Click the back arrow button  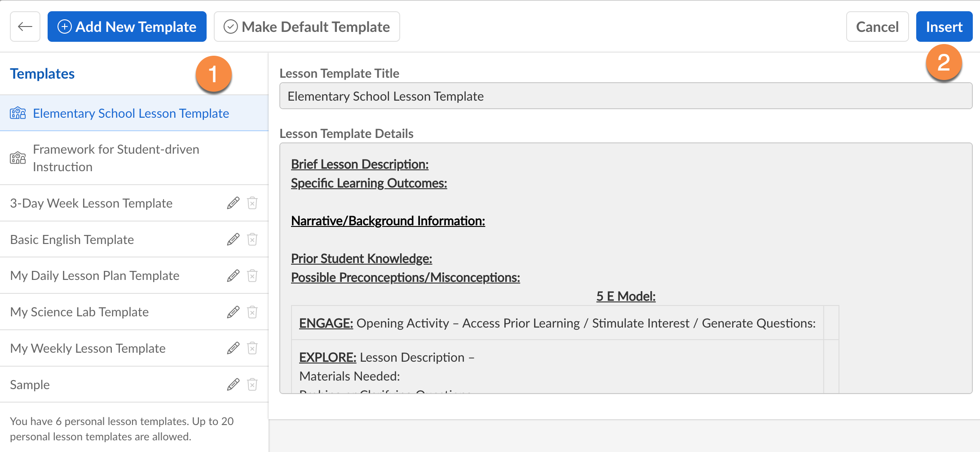(x=25, y=27)
